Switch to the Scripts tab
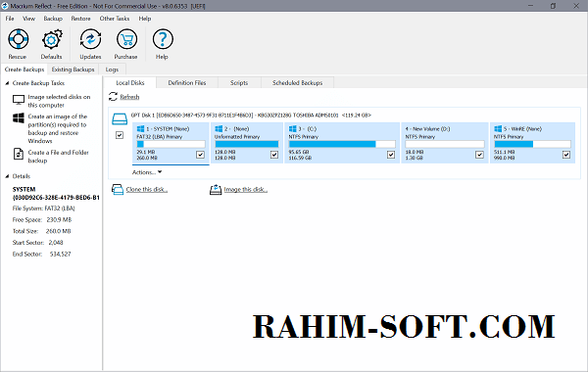The width and height of the screenshot is (588, 372). 239,83
